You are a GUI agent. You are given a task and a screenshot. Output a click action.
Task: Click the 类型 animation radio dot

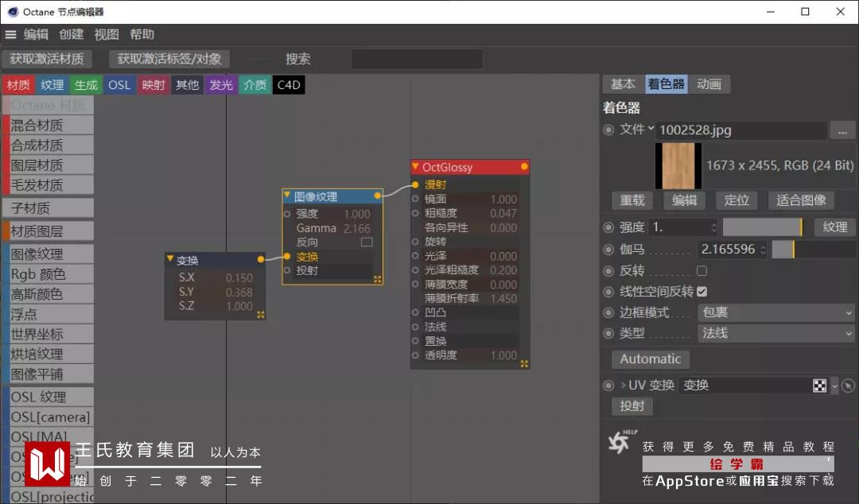pos(608,333)
